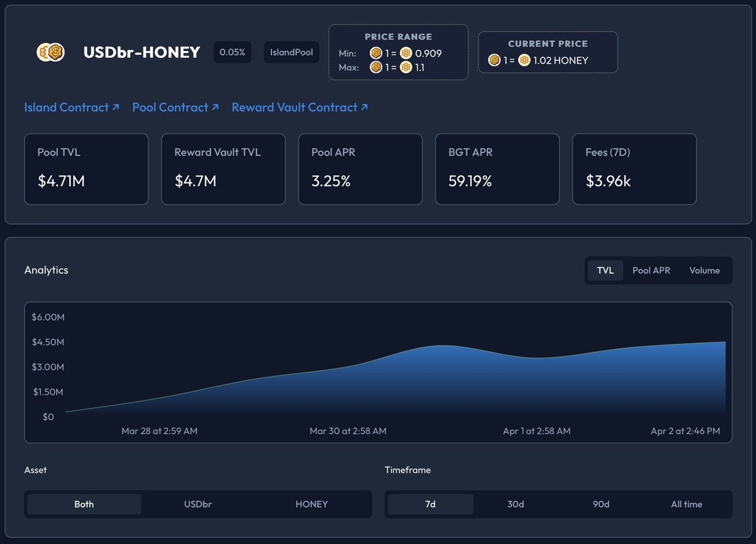Click the USDbr-HONEY pool title
This screenshot has height=544, width=756.
tap(142, 52)
